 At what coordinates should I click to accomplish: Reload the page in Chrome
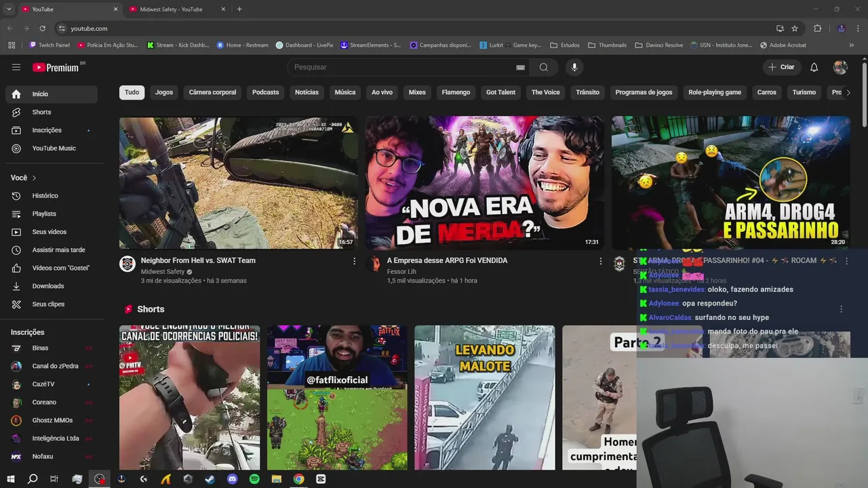(43, 28)
